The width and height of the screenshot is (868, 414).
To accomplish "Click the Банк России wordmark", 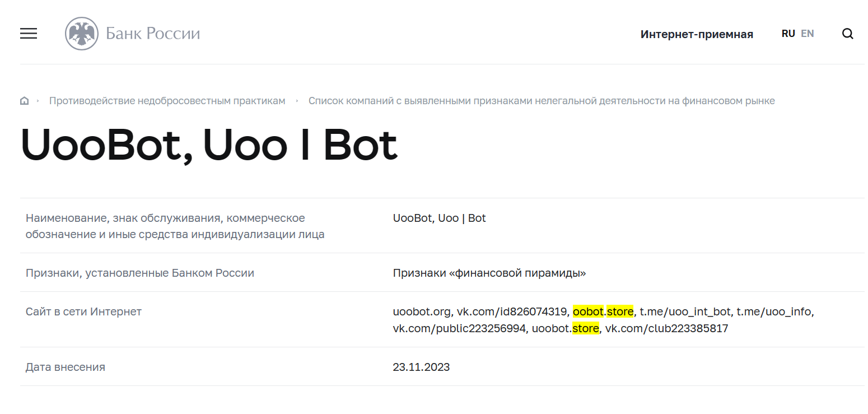I will tap(153, 34).
